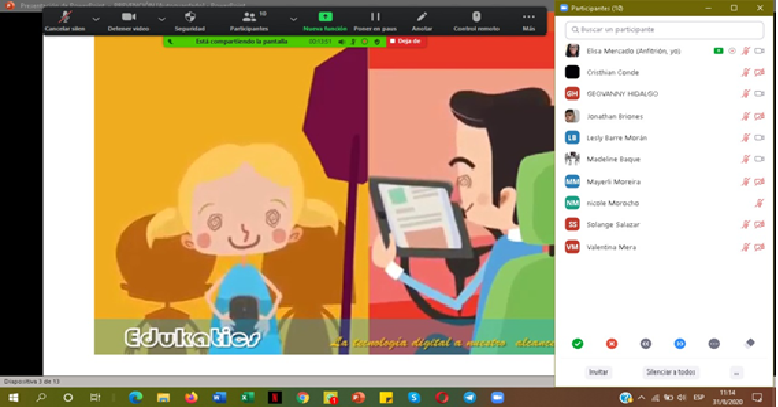This screenshot has width=778, height=407.
Task: Click the red No reaction icon
Action: (x=612, y=343)
